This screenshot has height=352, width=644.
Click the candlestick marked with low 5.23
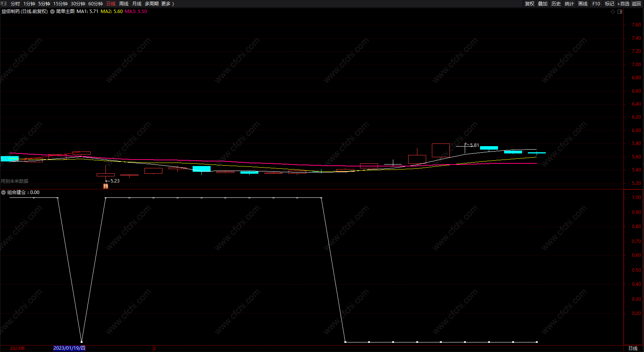pyautogui.click(x=105, y=174)
